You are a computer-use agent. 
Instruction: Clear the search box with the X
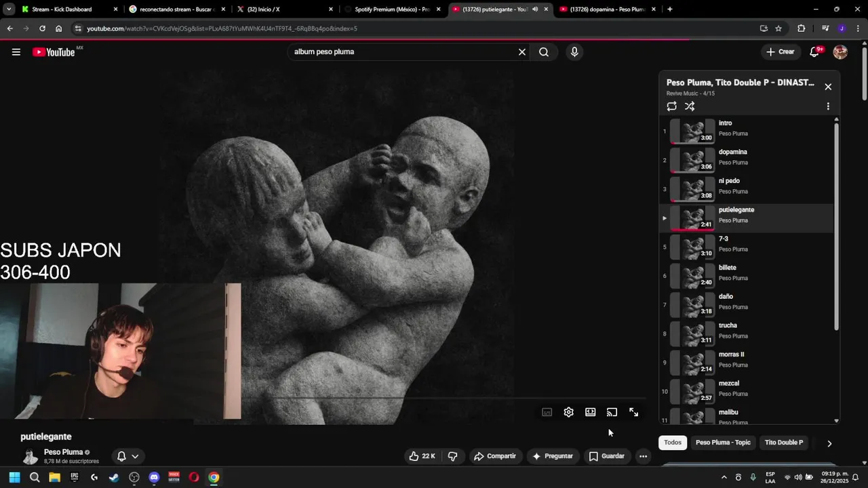coord(522,52)
